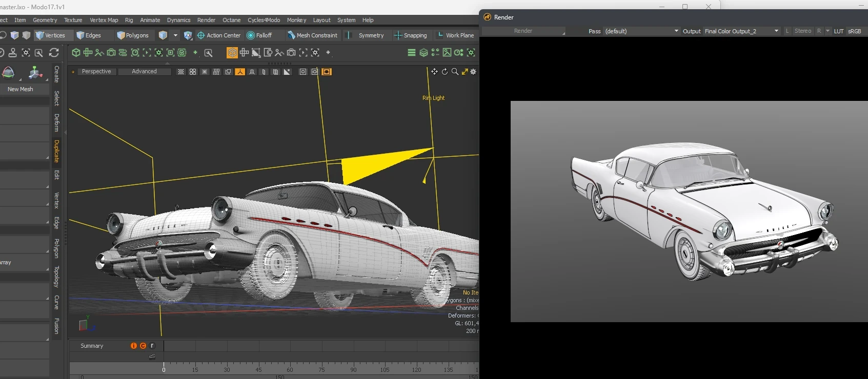
Task: Switch to the Deform vertical tab
Action: coord(57,123)
